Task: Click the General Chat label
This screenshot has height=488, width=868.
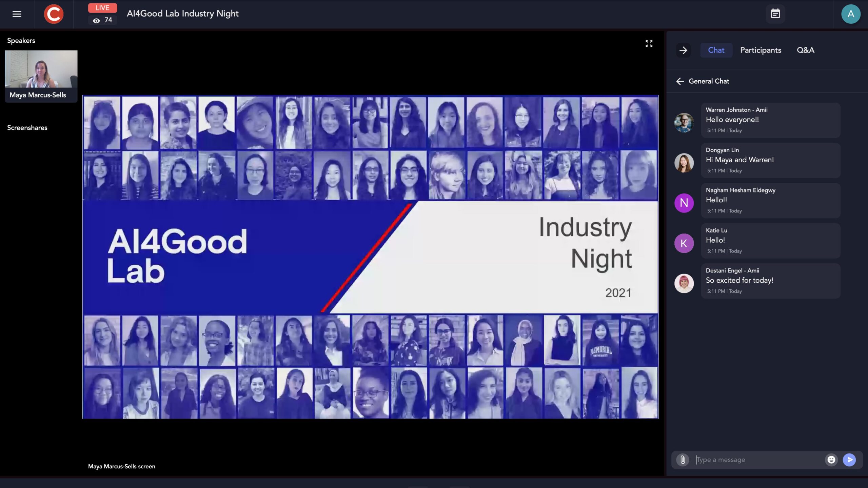Action: click(709, 81)
